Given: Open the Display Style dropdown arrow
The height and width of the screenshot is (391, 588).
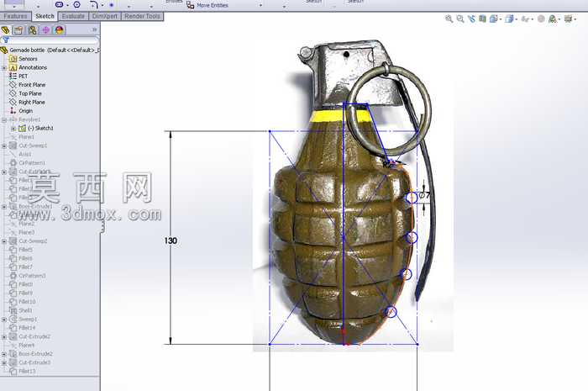Looking at the screenshot, I should coord(516,19).
